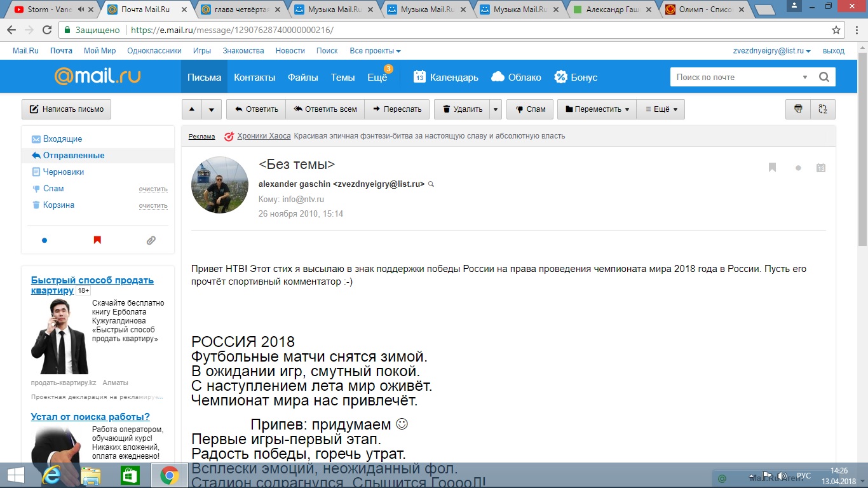Click the sender avatar photo
Viewport: 868px width, 488px height.
coord(220,185)
